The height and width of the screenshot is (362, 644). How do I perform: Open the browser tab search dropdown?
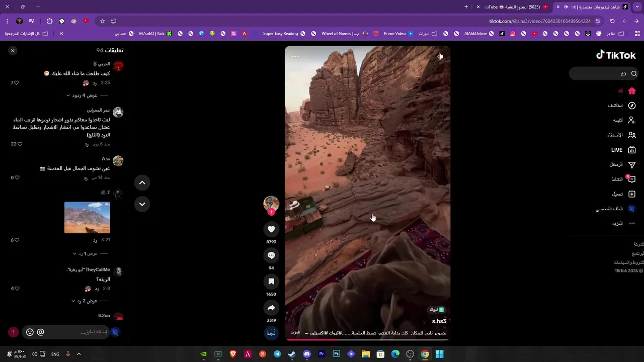[636, 7]
